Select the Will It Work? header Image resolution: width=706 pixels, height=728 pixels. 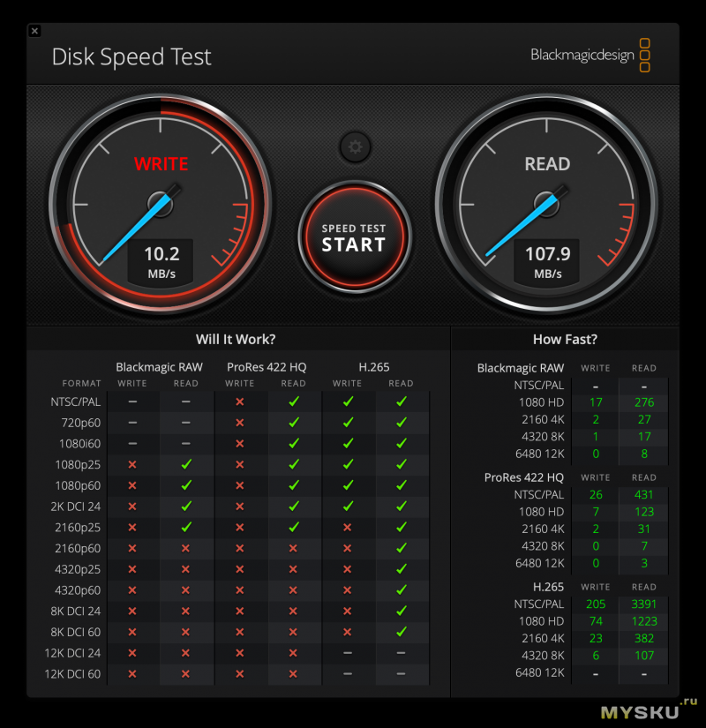tap(236, 340)
